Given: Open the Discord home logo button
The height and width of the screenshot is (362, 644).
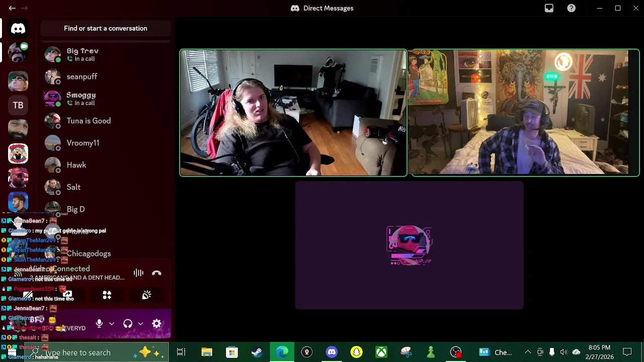Looking at the screenshot, I should [18, 29].
